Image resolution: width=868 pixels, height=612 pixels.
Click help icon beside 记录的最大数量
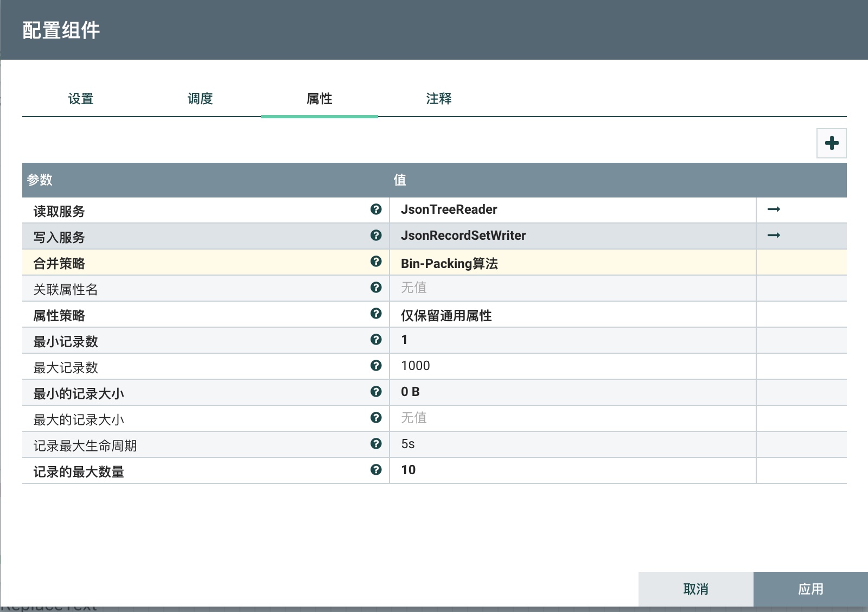click(x=376, y=470)
